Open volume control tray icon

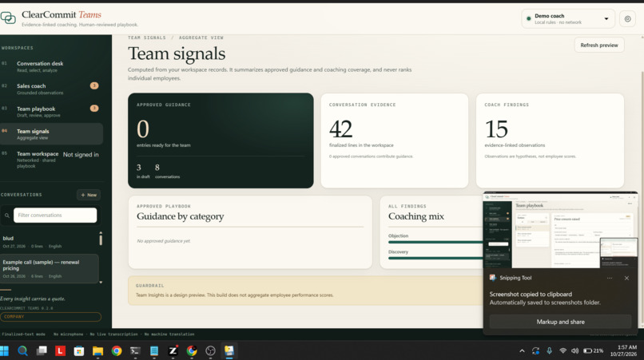coord(574,350)
